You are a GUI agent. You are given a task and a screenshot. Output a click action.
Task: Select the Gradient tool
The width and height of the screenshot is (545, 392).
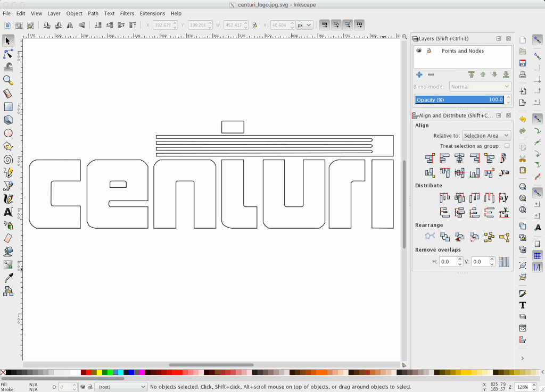click(8, 264)
